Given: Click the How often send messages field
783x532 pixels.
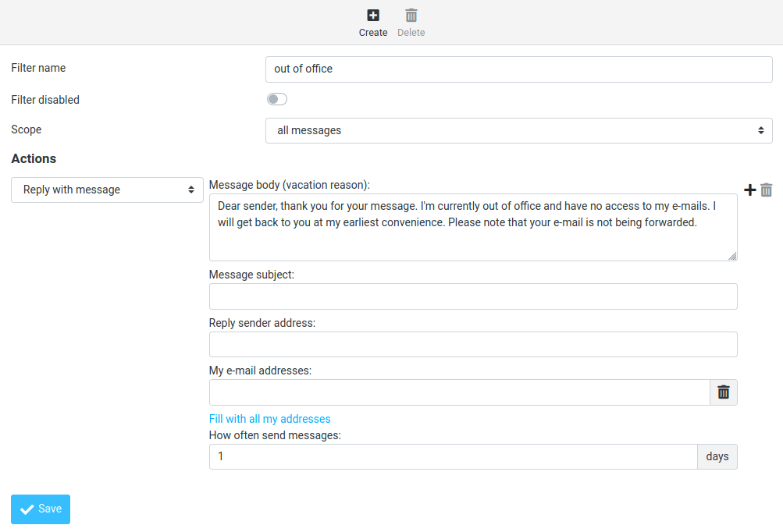Looking at the screenshot, I should click(453, 456).
